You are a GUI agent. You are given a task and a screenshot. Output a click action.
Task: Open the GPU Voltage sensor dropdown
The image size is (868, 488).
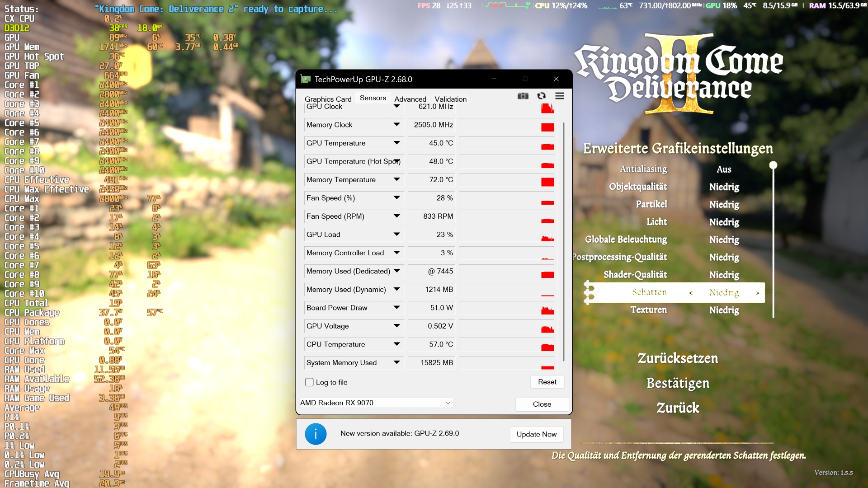(397, 326)
